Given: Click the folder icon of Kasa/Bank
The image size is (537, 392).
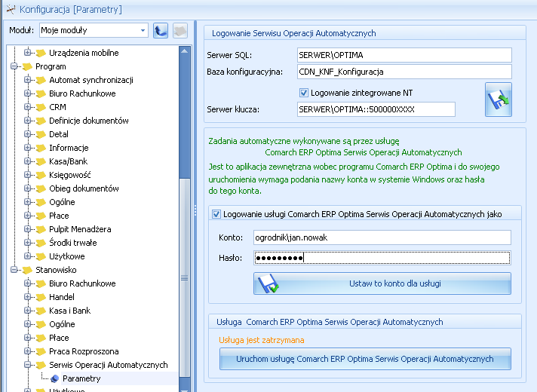Looking at the screenshot, I should click(41, 161).
